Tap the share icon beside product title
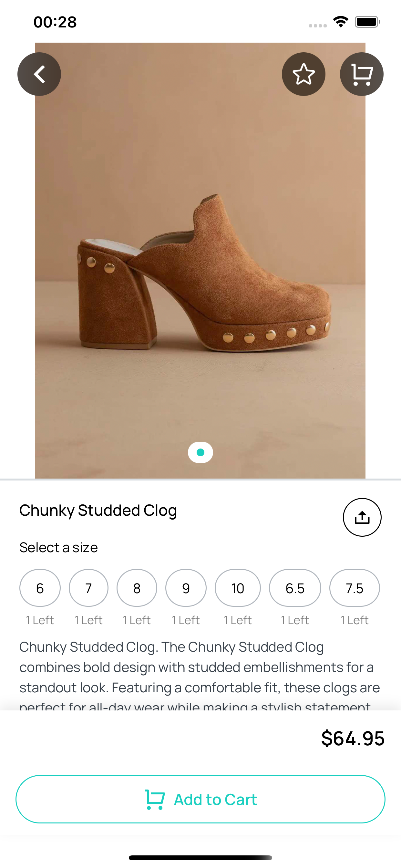Viewport: 401px width, 868px height. (x=362, y=517)
